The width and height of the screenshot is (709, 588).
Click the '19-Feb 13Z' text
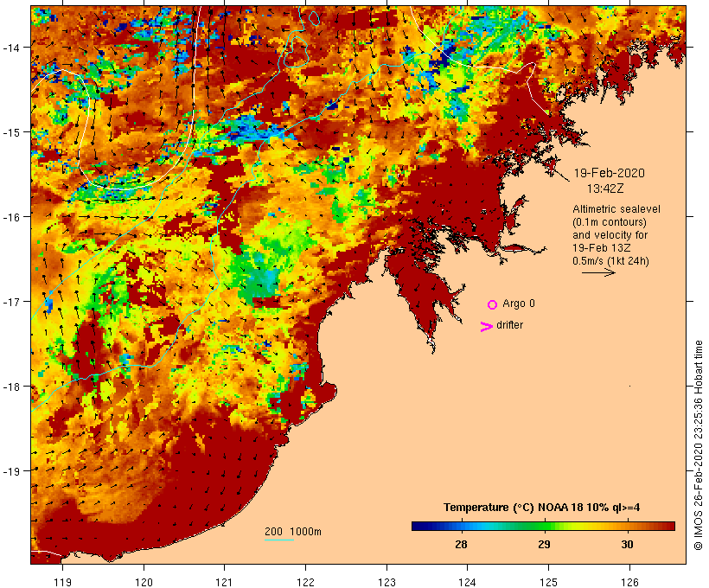[x=602, y=248]
